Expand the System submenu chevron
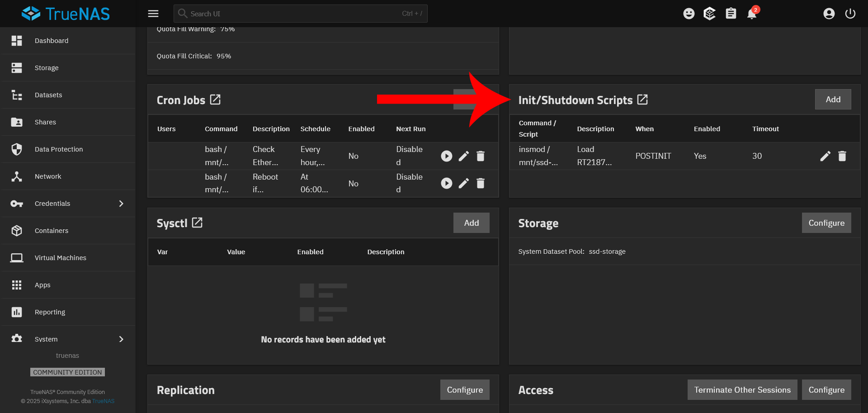Viewport: 868px width, 413px height. point(121,339)
